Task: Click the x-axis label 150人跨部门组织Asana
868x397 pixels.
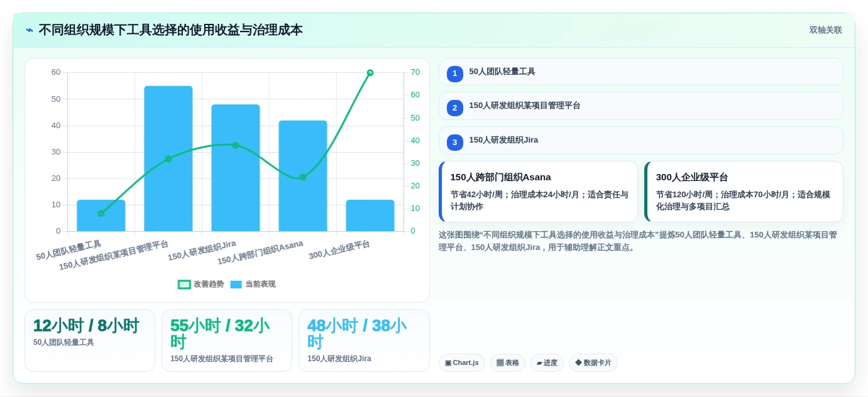Action: 260,253
